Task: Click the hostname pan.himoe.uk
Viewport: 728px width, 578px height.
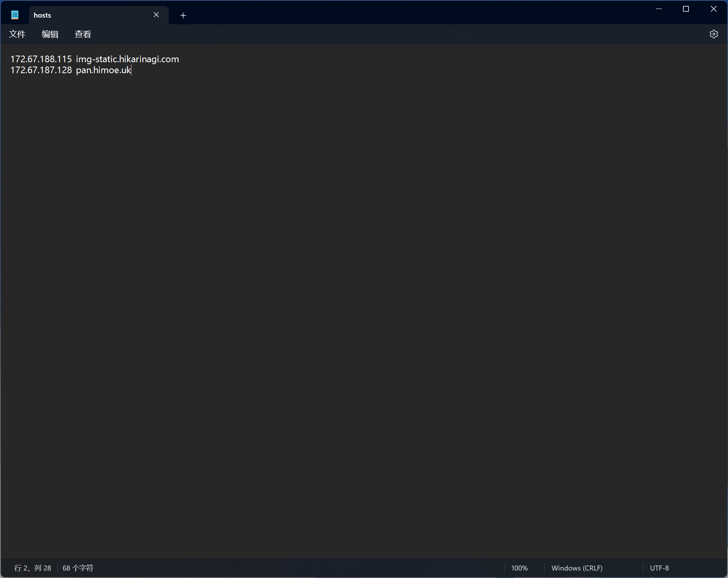Action: pyautogui.click(x=103, y=70)
